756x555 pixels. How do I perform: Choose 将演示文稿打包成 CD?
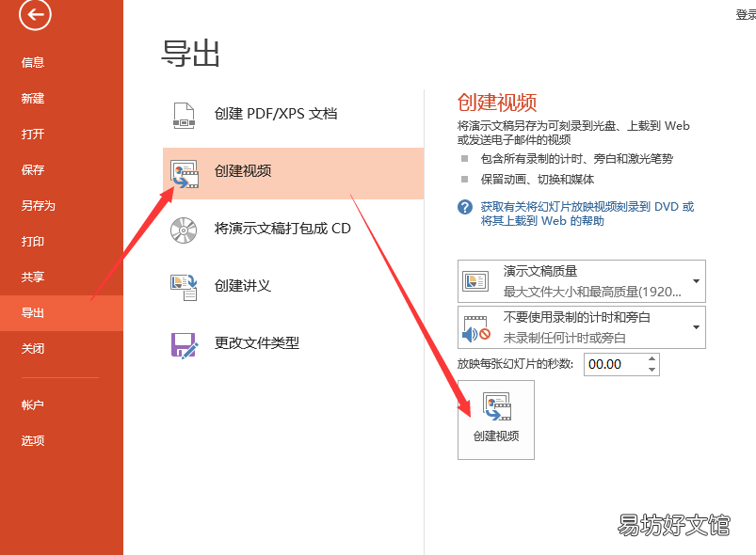tap(293, 230)
